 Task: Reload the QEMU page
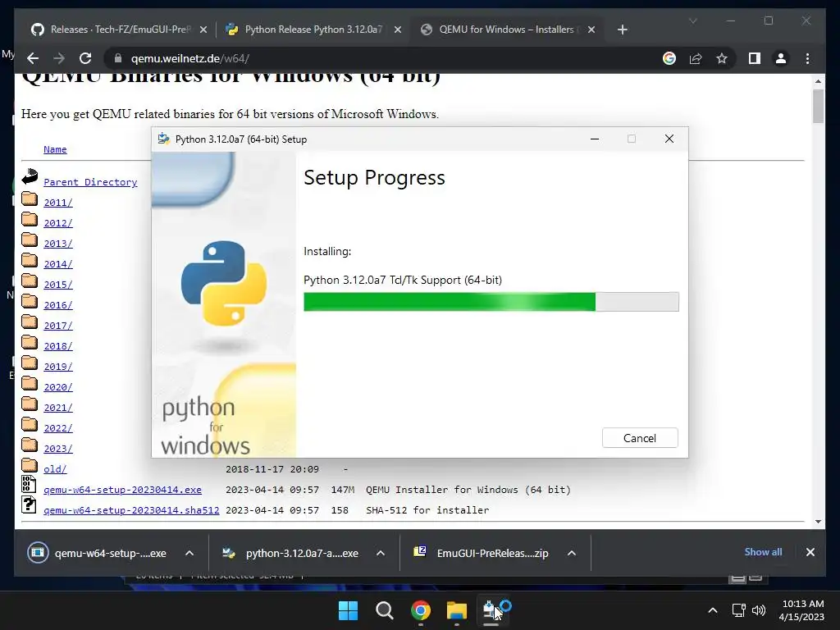(x=85, y=58)
